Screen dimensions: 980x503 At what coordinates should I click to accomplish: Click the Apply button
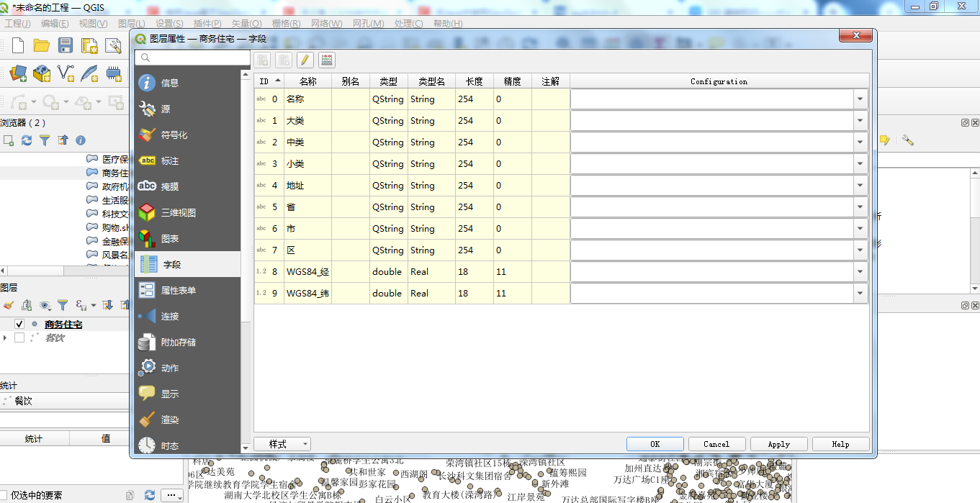[x=778, y=444]
